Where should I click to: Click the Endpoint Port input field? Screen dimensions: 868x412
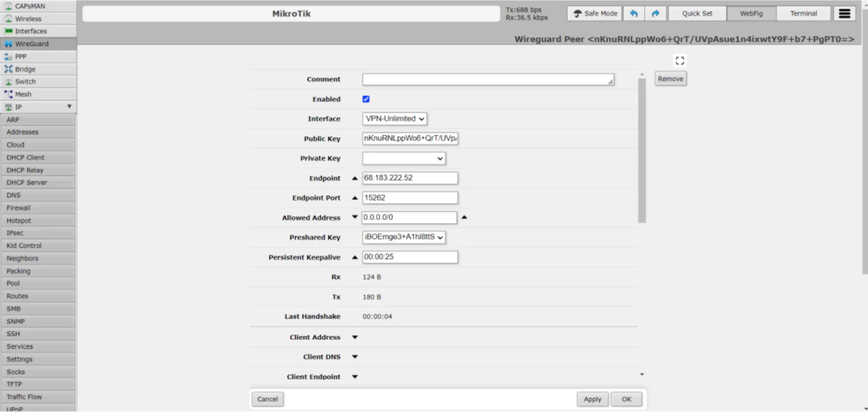(x=410, y=198)
